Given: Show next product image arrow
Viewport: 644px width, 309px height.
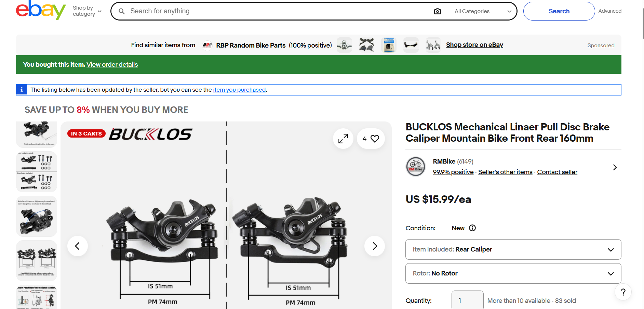Looking at the screenshot, I should coord(375,246).
